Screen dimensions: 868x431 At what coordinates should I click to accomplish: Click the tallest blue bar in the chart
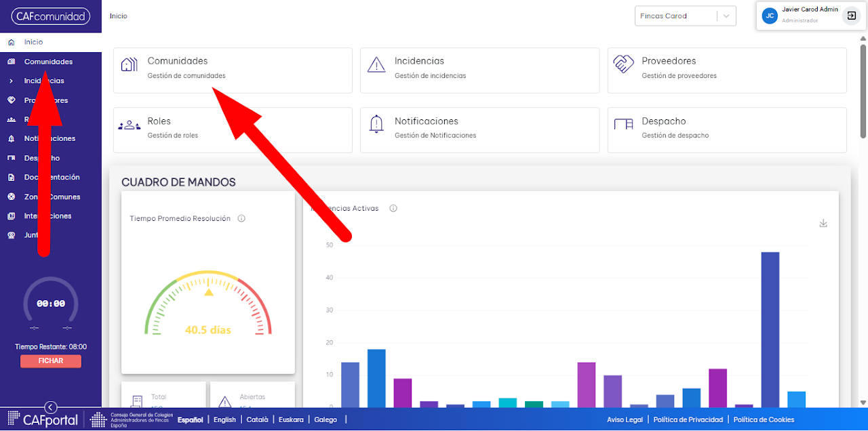(770, 329)
